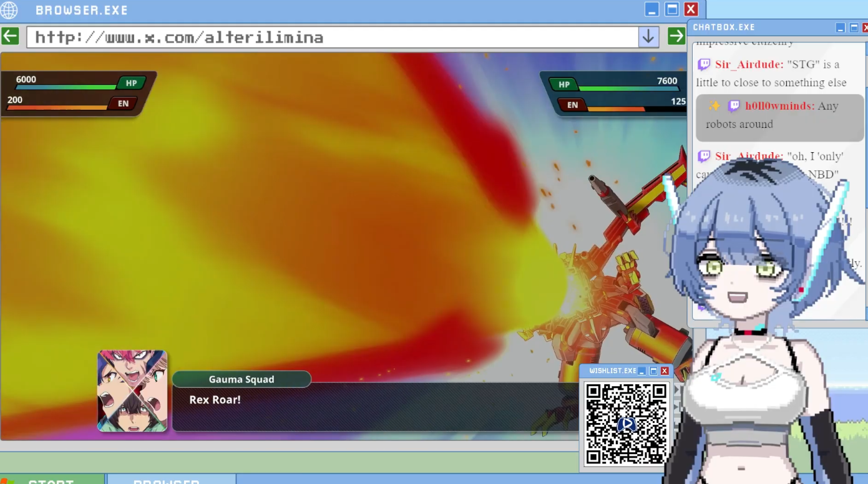Click the green HP bar showing 7600
The height and width of the screenshot is (484, 868).
coord(630,89)
